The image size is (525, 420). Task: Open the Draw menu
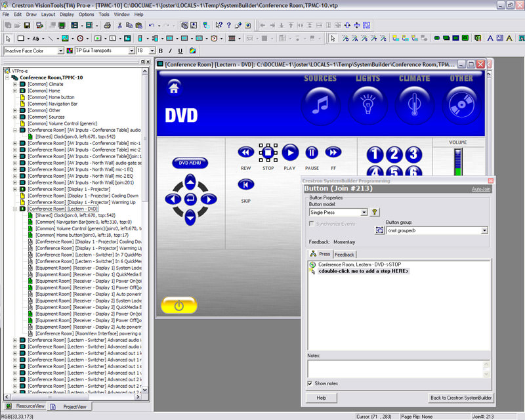click(31, 14)
